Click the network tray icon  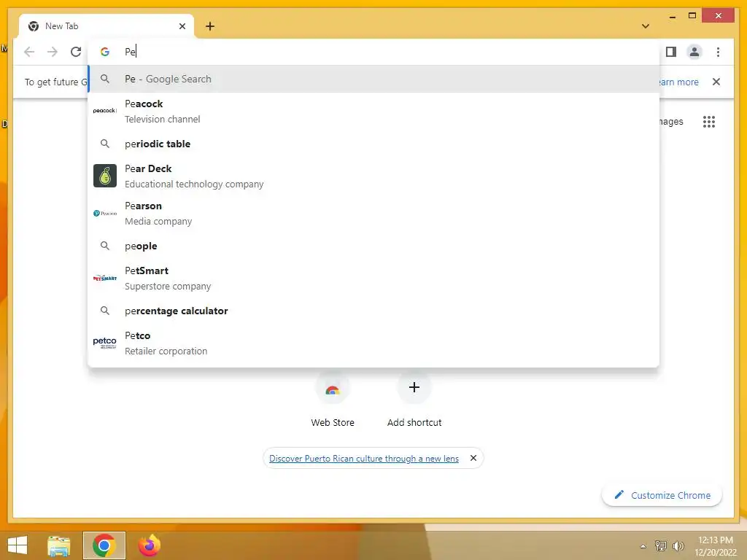[x=661, y=546]
